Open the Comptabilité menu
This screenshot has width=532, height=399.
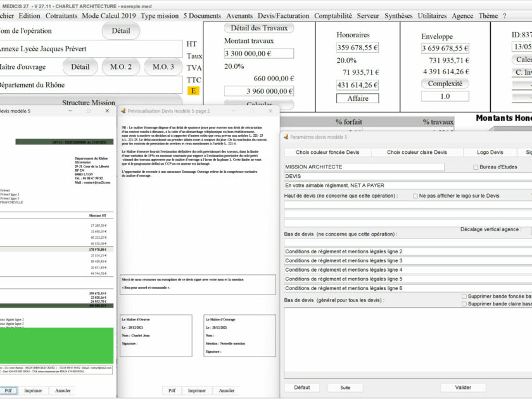point(333,16)
